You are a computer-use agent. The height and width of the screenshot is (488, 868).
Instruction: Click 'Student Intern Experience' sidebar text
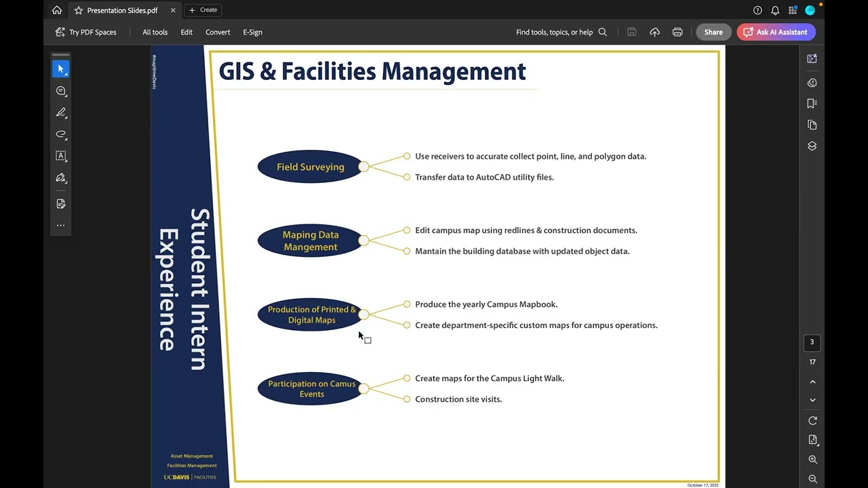click(x=183, y=289)
